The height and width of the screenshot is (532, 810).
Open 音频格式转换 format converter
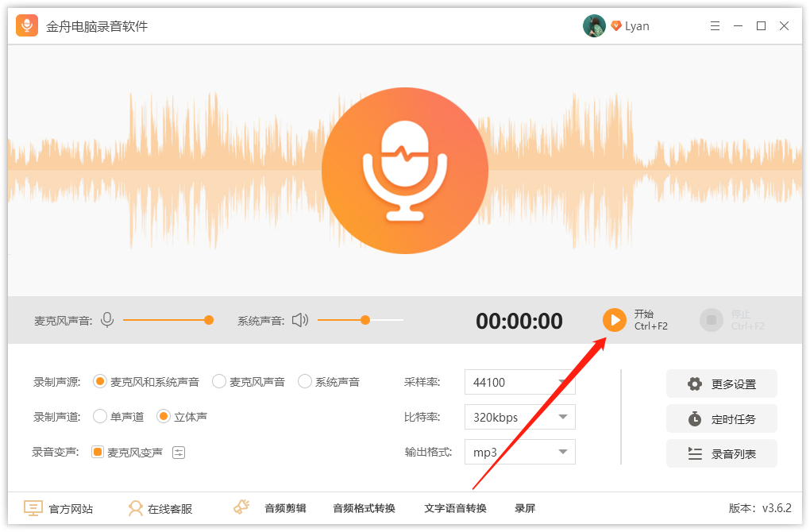coord(364,508)
